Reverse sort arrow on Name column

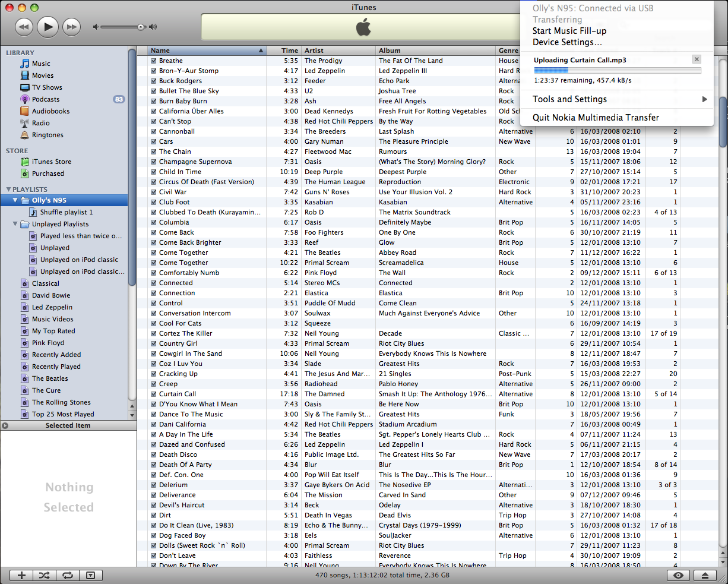tap(261, 50)
